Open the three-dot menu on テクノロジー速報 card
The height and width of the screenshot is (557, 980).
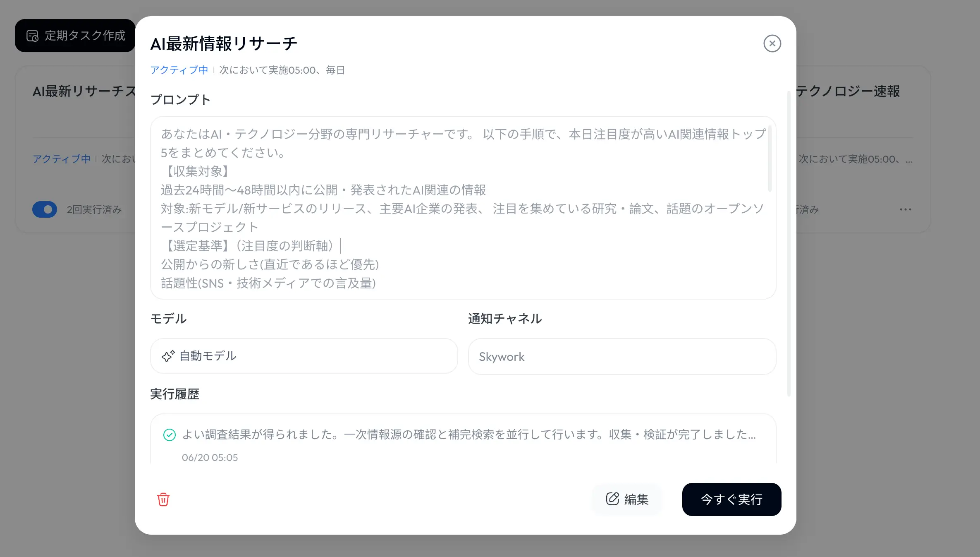click(x=905, y=209)
